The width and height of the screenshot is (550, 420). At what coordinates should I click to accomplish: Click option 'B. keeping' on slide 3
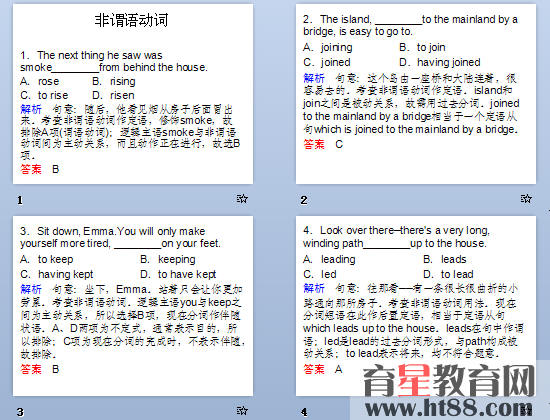click(168, 259)
